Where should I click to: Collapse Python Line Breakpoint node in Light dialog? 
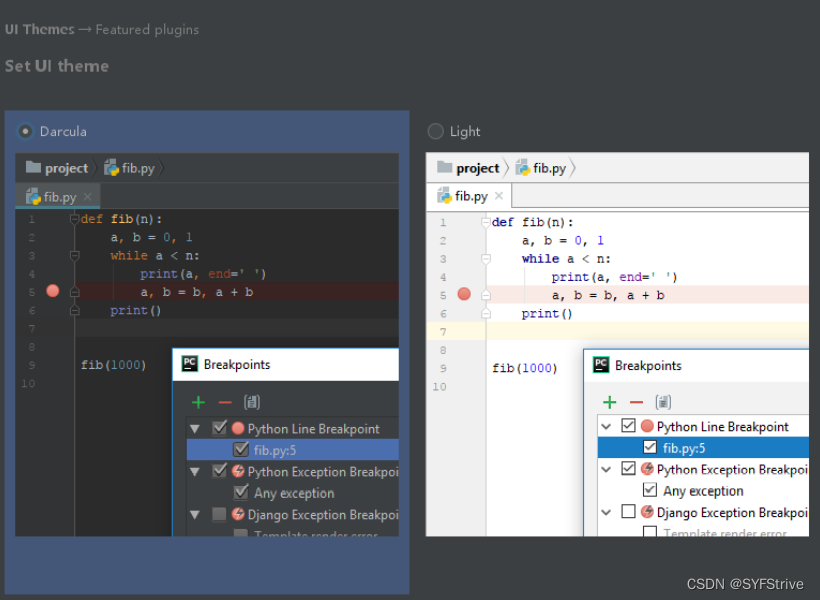606,427
